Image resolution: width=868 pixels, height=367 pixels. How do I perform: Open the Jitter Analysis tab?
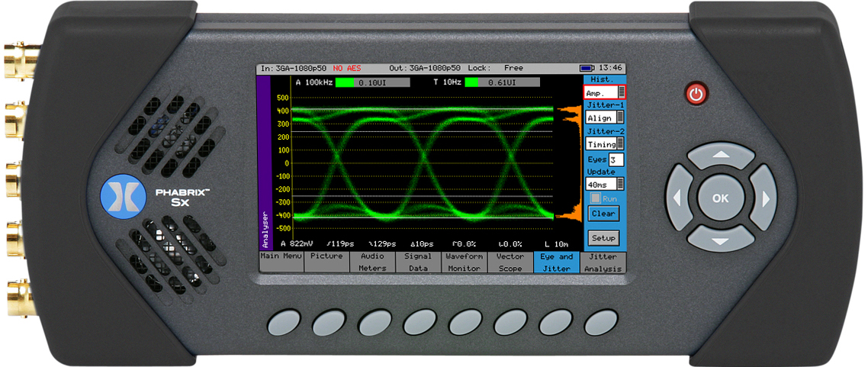coord(603,262)
